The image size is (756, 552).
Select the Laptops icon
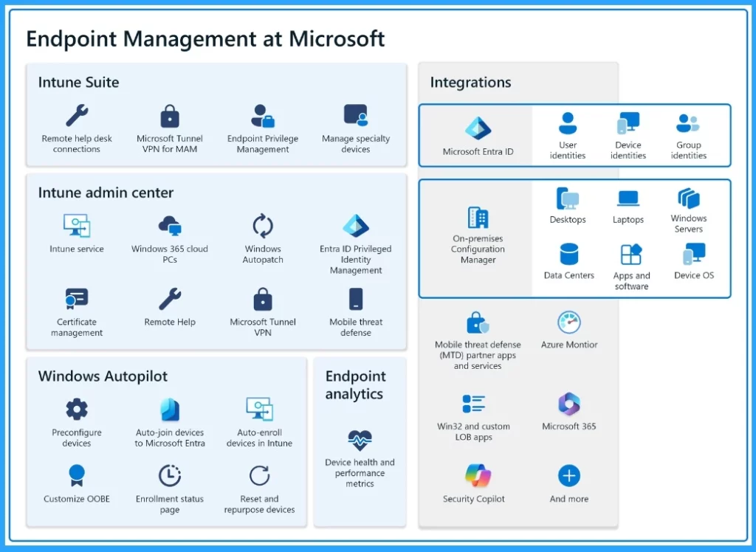coord(628,198)
